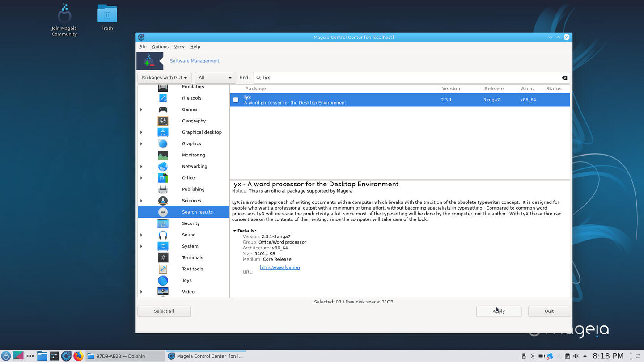Click the Software Management link

(x=195, y=61)
